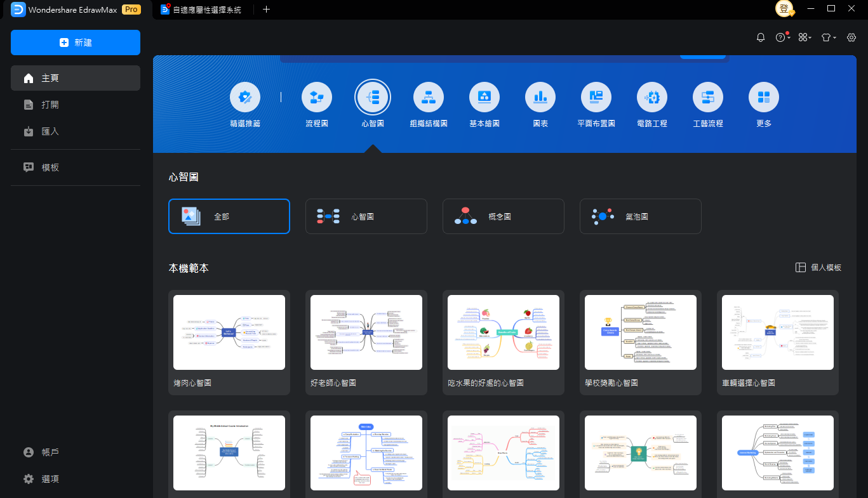This screenshot has height=498, width=868.
Task: Filter by 氣泡圖 bubble chart type
Action: 640,216
